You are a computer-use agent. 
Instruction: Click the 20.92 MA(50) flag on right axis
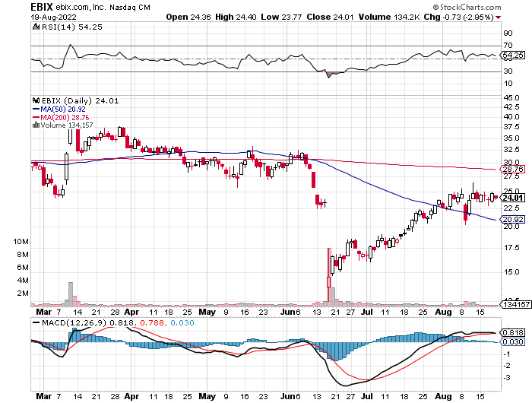click(x=513, y=219)
